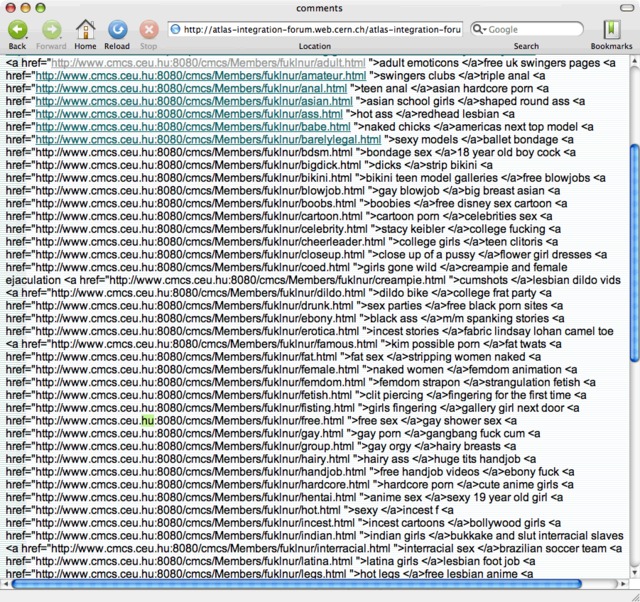Click the text "bollywood girls"
Viewport: 640px width, 602px height.
coord(507,523)
